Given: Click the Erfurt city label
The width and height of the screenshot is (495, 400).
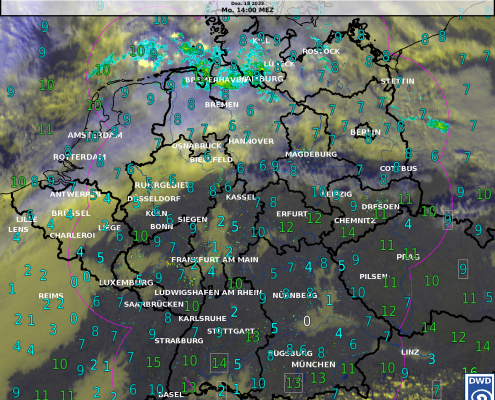Looking at the screenshot, I should click(292, 214).
